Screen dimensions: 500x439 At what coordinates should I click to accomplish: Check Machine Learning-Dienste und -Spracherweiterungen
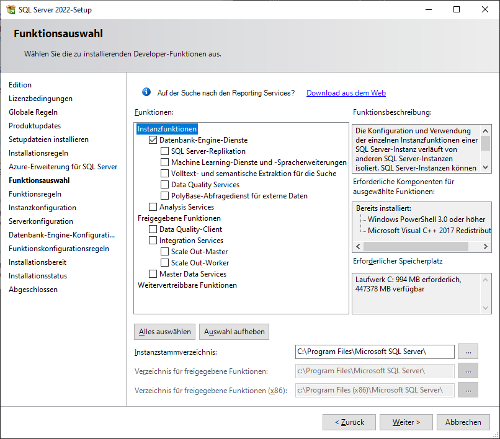[164, 162]
